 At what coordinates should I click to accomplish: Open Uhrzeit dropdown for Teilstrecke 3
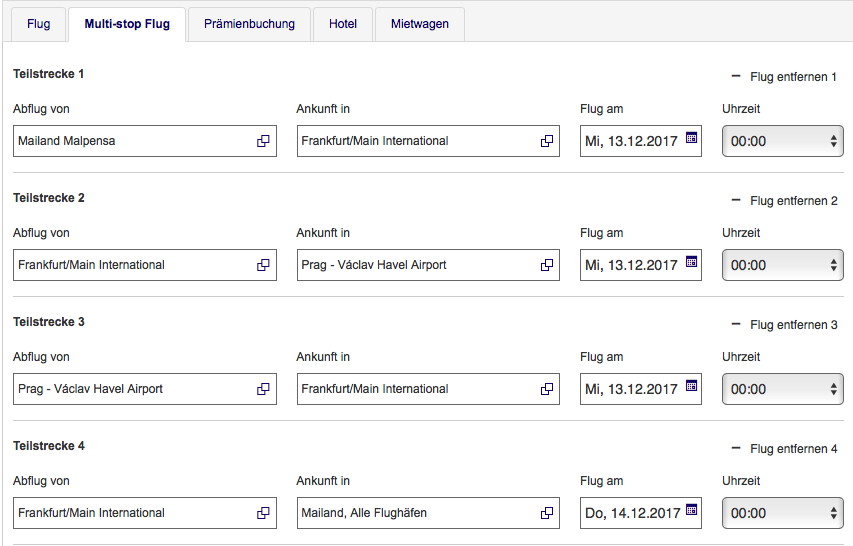point(783,389)
